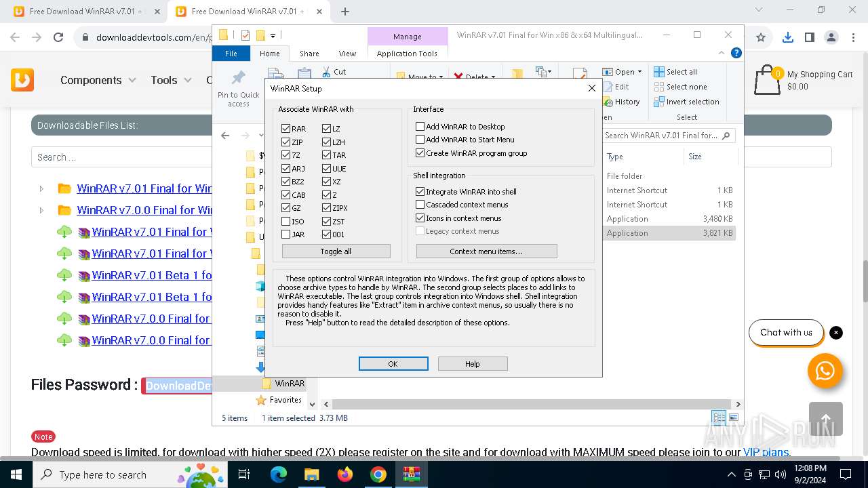Close the WinRAR Setup dialog
The image size is (868, 488).
pos(592,88)
